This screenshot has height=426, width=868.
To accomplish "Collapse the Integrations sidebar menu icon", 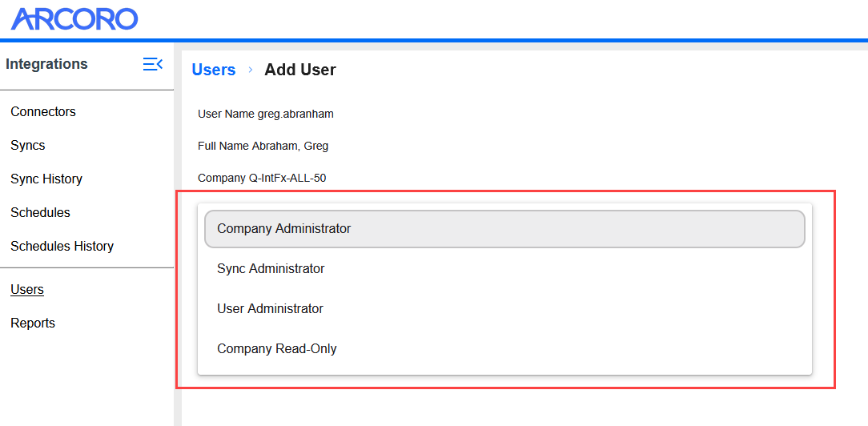I will (152, 64).
